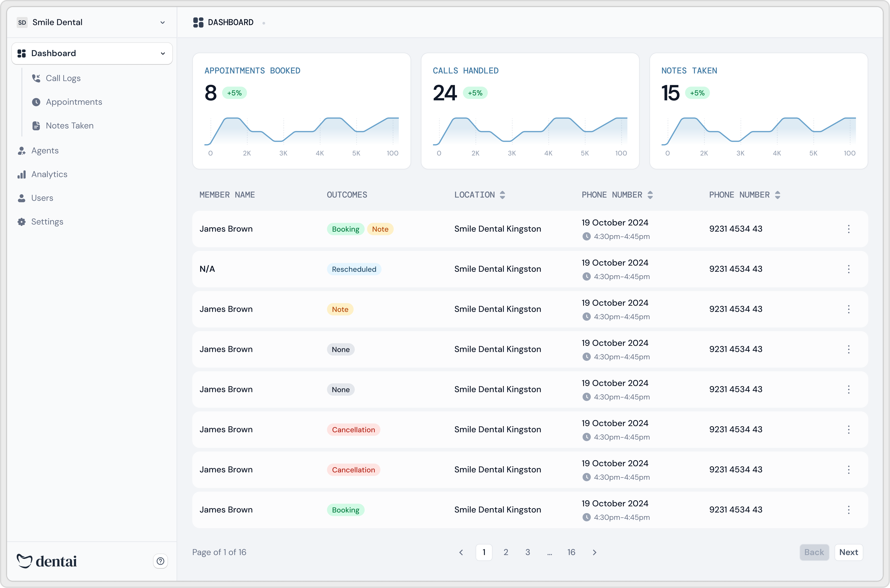Click the Booking tag in the last row
The image size is (890, 588).
tap(345, 510)
